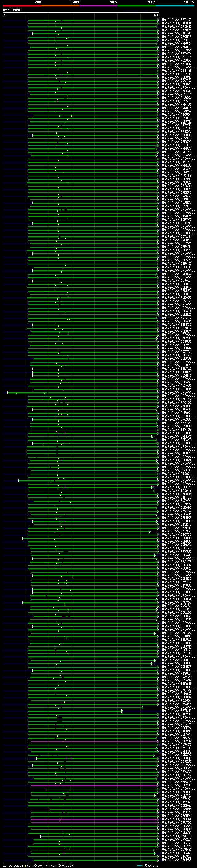
Task: Click the purple alignment bar for UniRef100_B9W782
Action: coord(94,823)
